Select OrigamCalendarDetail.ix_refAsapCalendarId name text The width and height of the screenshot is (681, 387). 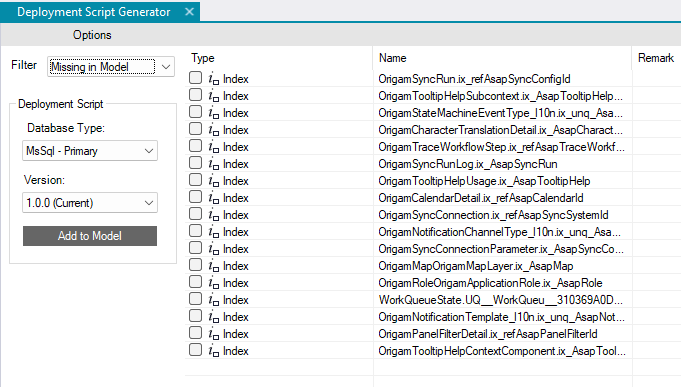point(481,198)
